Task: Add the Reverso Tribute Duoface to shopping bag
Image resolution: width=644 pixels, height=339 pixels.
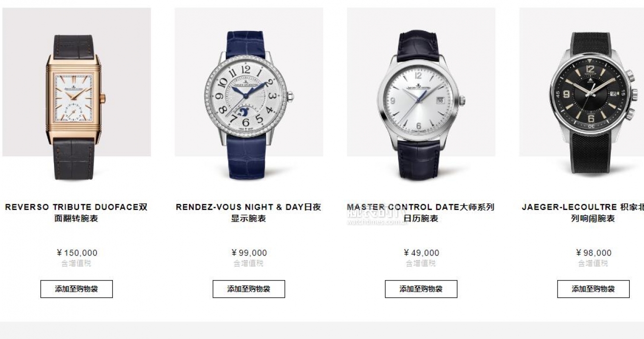Action: coord(77,289)
